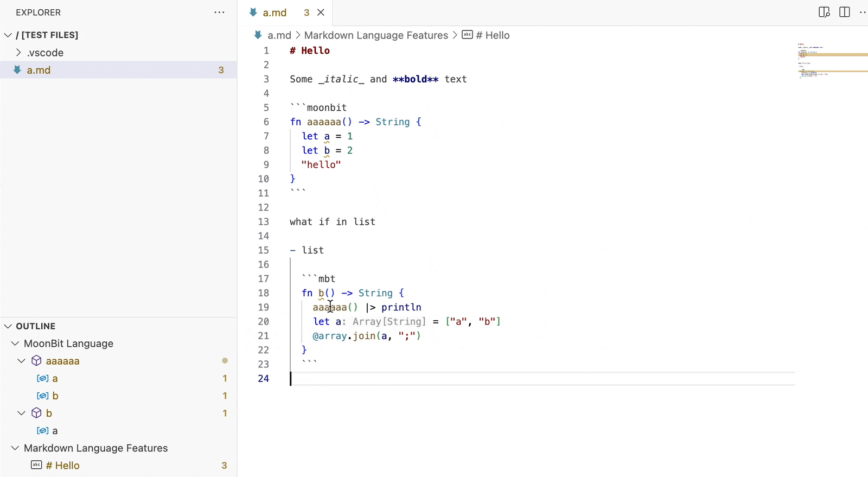The image size is (868, 477).
Task: Click the minimap code overview
Action: pos(832,61)
